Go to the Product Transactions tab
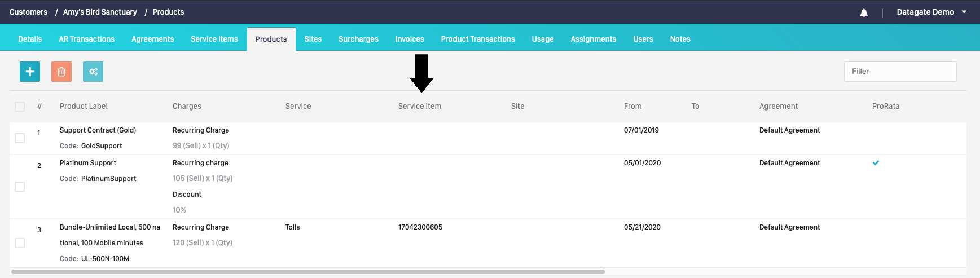Image resolution: width=980 pixels, height=278 pixels. (478, 39)
